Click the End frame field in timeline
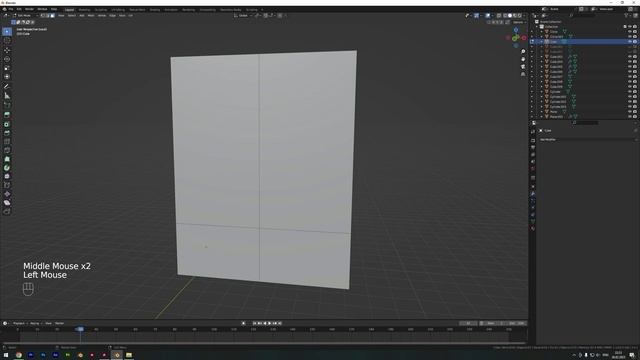This screenshot has height=360, width=640. [518, 323]
